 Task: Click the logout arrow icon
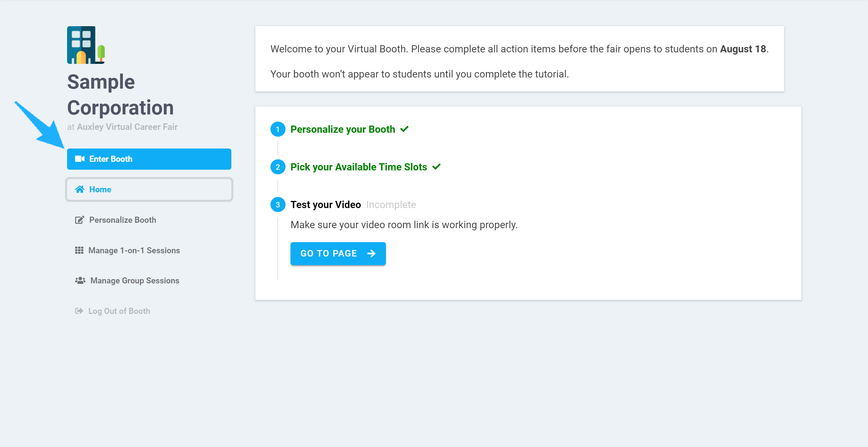[x=79, y=311]
